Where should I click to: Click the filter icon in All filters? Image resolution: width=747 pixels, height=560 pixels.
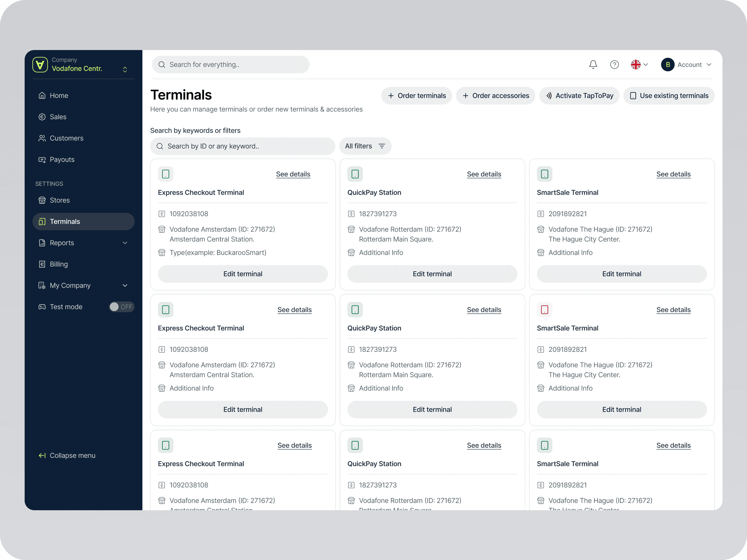point(382,146)
